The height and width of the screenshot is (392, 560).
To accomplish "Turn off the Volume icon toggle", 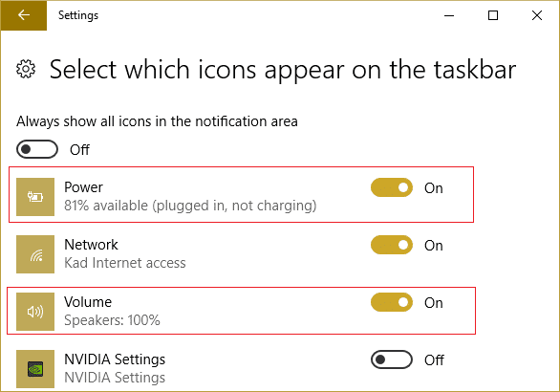I will coord(392,302).
